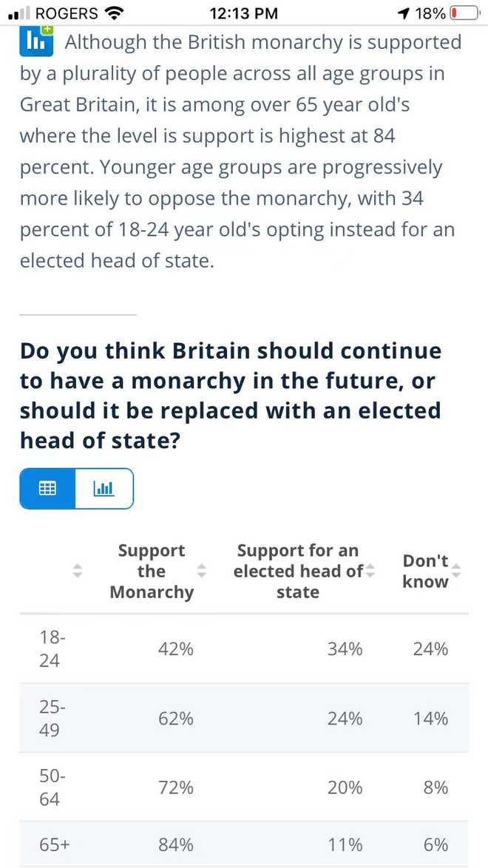Tap the 34% elected head cell
This screenshot has width=488, height=868.
345,649
